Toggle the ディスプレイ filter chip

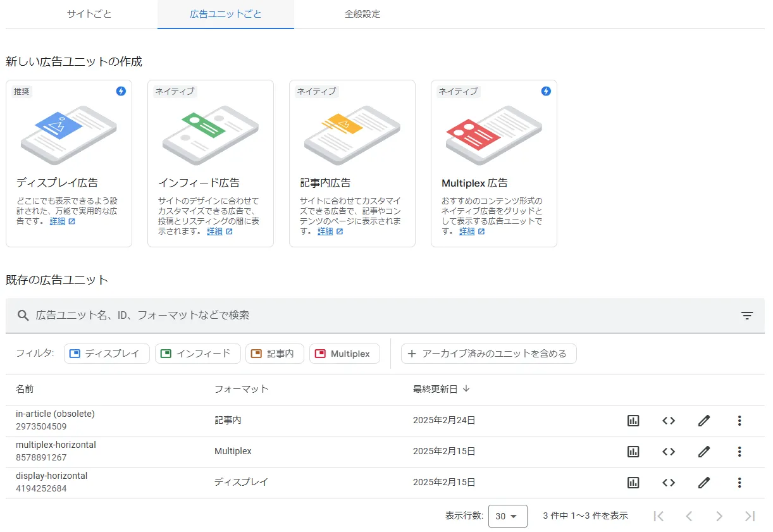(106, 354)
